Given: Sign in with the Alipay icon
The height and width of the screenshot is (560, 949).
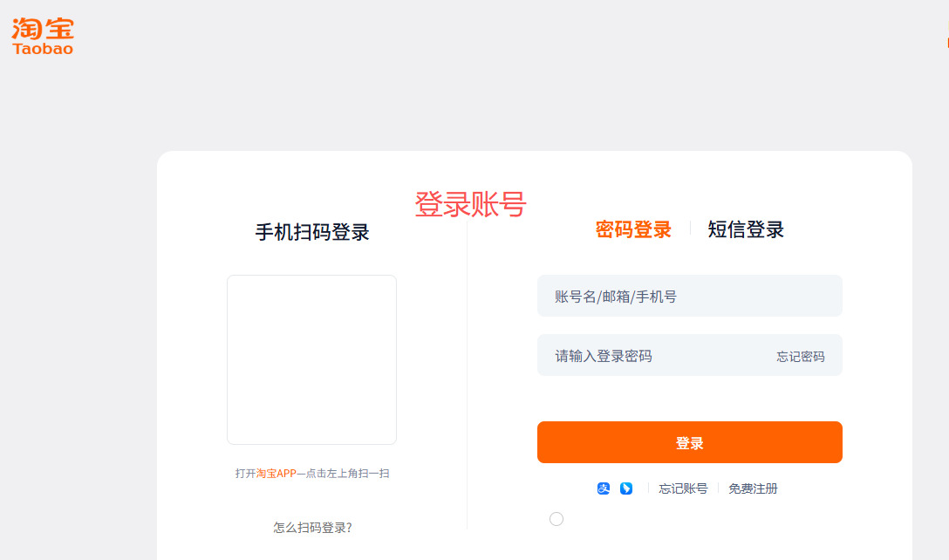Looking at the screenshot, I should click(604, 488).
